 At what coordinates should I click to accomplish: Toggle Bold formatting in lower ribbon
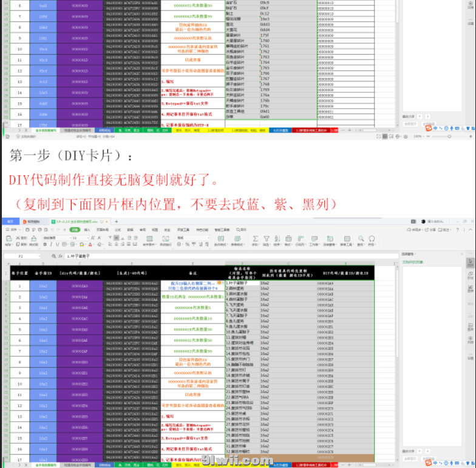45,244
